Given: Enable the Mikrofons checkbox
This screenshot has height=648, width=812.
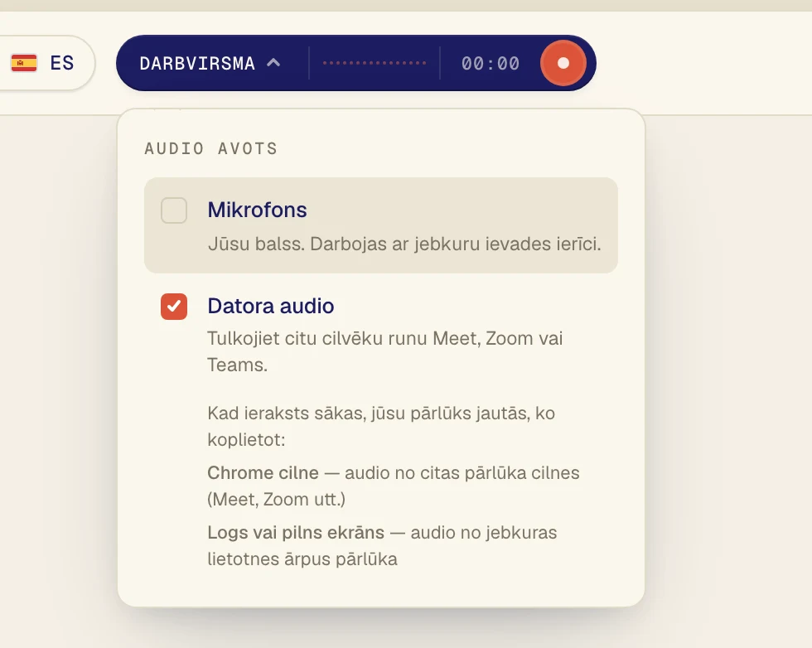Looking at the screenshot, I should pos(174,210).
